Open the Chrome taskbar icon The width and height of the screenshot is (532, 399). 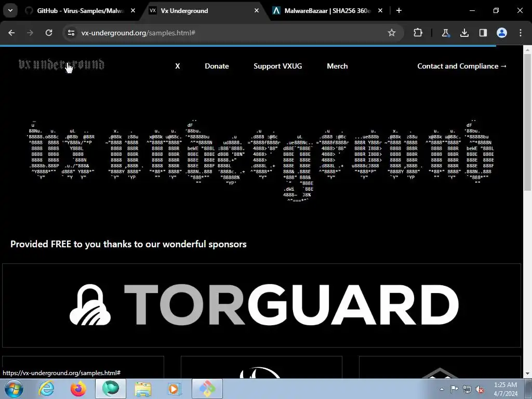[x=207, y=389]
